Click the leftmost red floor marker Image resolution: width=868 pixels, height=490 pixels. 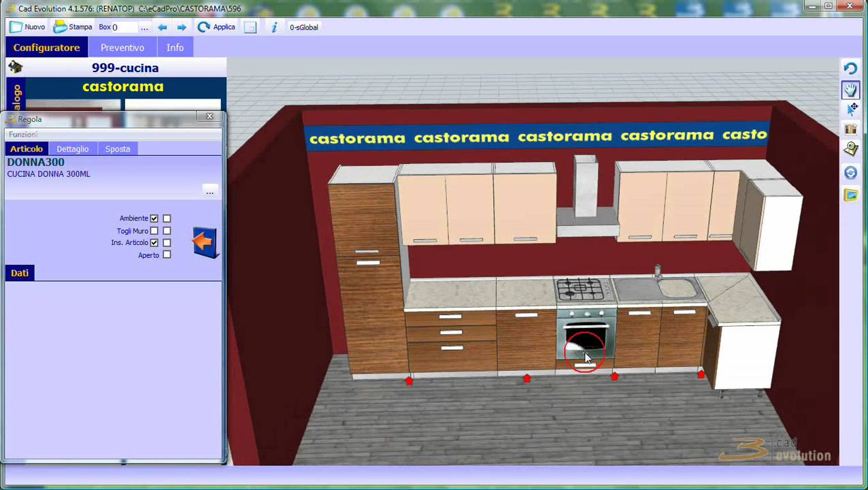(409, 381)
